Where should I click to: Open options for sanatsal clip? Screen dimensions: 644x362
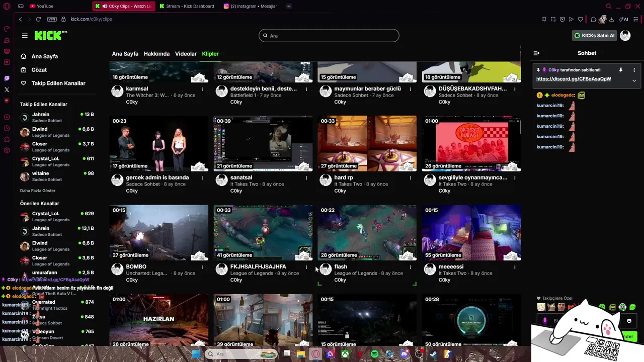pyautogui.click(x=306, y=178)
